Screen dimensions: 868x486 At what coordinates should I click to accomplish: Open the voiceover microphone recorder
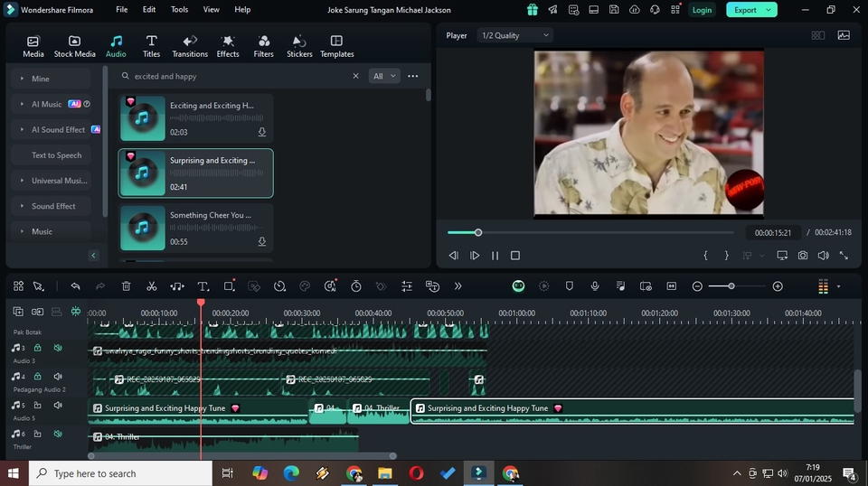(x=595, y=286)
